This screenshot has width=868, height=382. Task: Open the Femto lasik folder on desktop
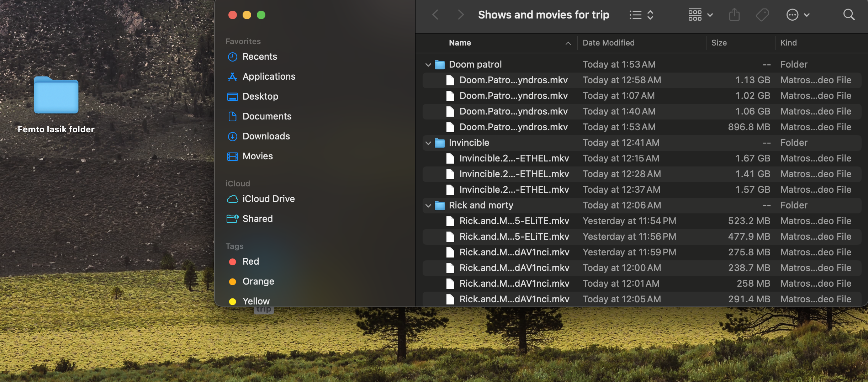point(56,96)
